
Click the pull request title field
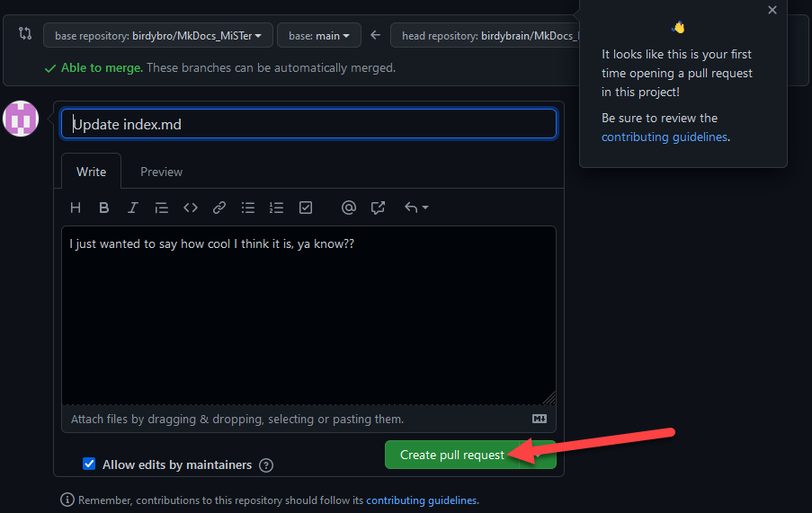pyautogui.click(x=308, y=124)
